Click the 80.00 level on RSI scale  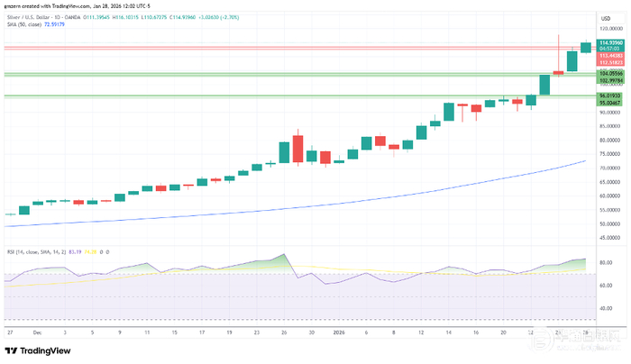[606, 263]
